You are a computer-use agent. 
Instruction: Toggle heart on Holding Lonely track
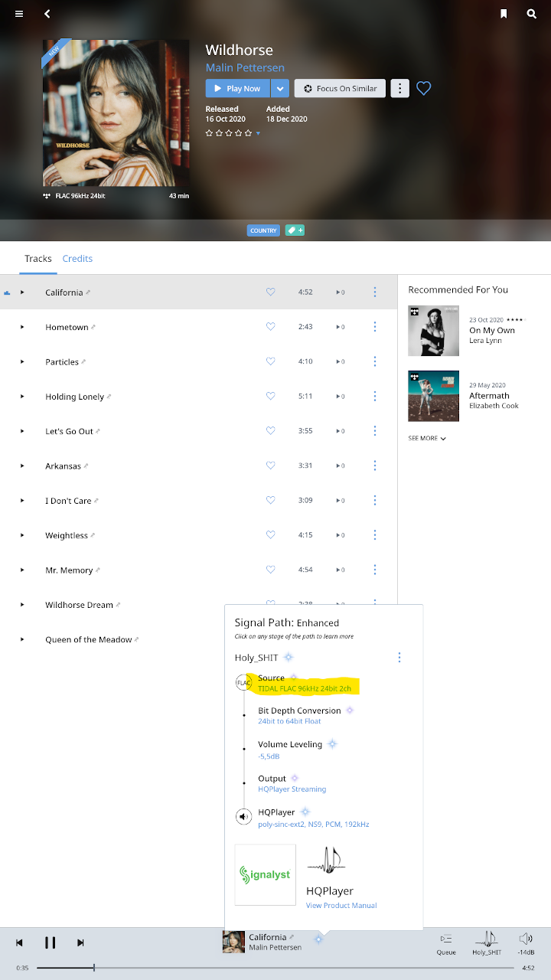pyautogui.click(x=270, y=397)
